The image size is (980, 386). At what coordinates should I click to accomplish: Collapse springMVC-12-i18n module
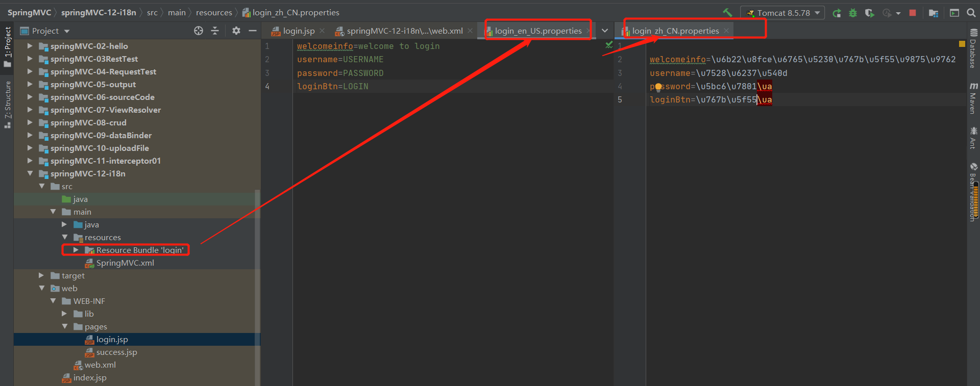30,173
